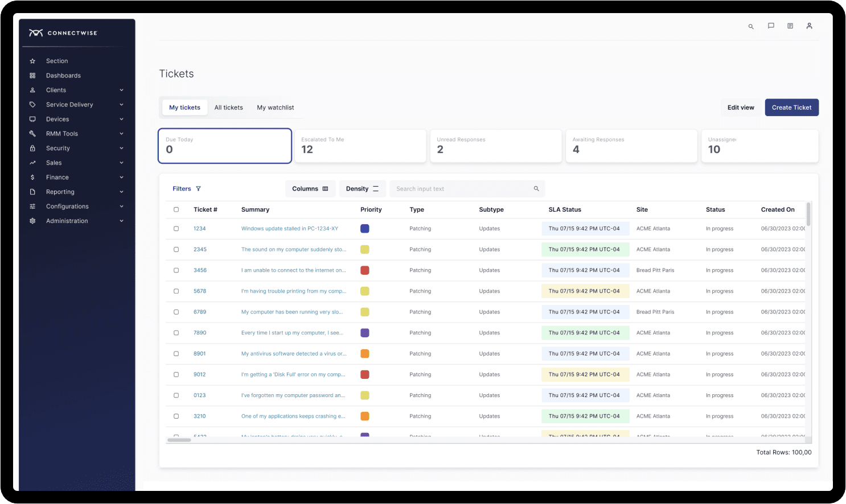The width and height of the screenshot is (846, 504).
Task: Expand the Configurations chevron
Action: pyautogui.click(x=122, y=206)
